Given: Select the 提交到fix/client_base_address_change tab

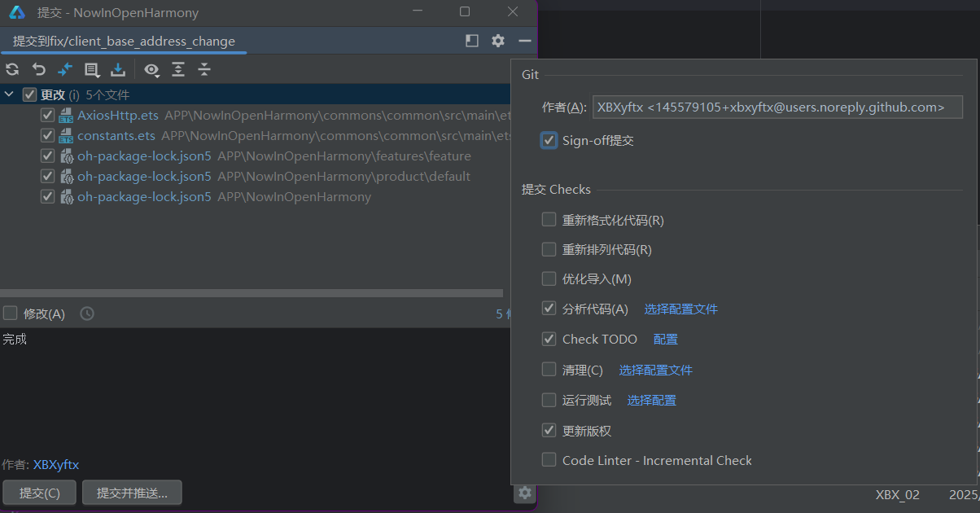Looking at the screenshot, I should [124, 42].
